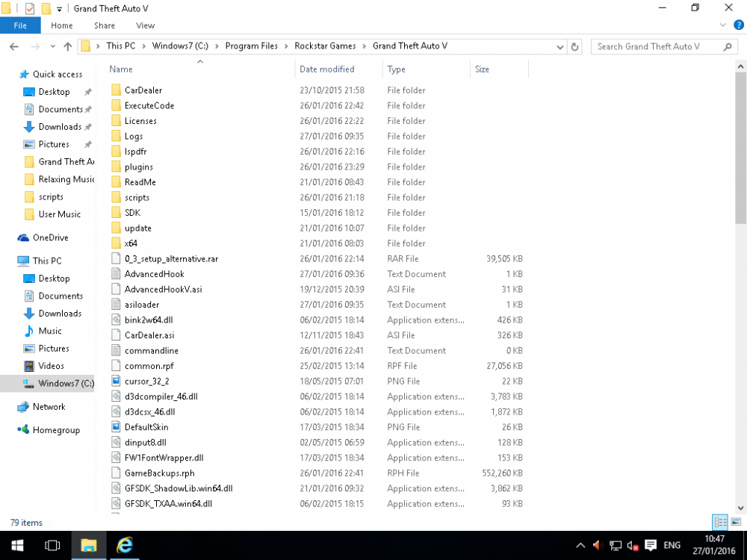Select the file named dinput8.dll
This screenshot has width=747, height=560.
coord(146,442)
